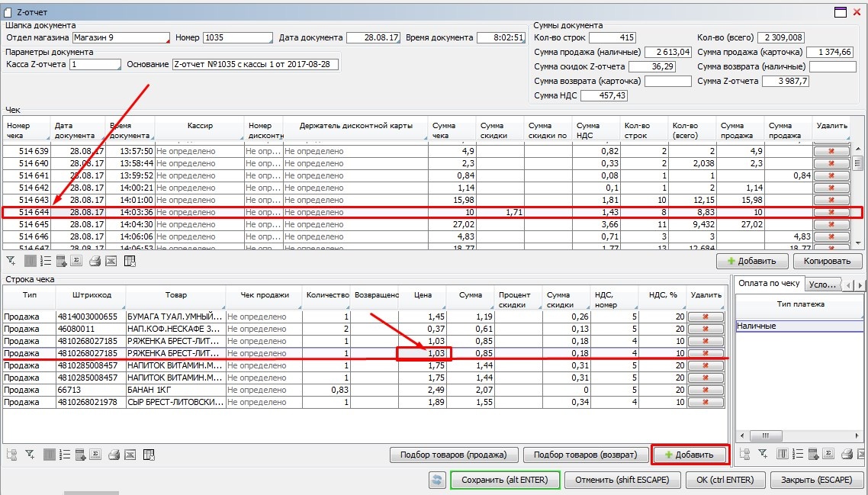Image resolution: width=868 pixels, height=495 pixels.
Task: Export Чек table to Excel icon
Action: pyautogui.click(x=111, y=261)
